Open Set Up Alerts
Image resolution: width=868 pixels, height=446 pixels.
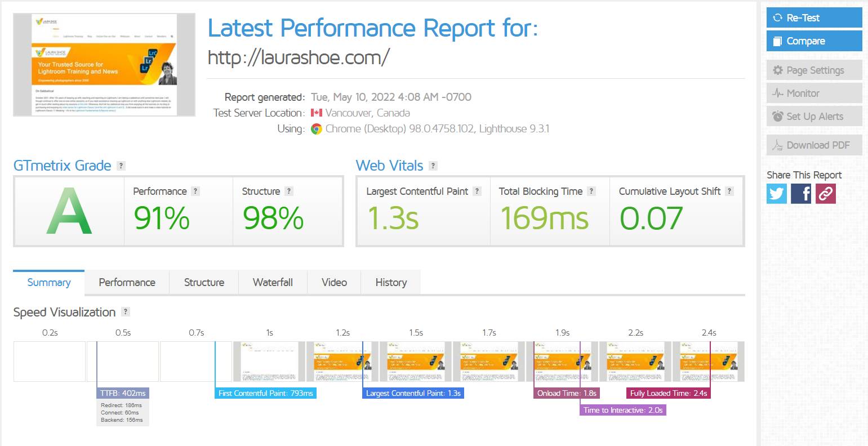[x=814, y=117]
